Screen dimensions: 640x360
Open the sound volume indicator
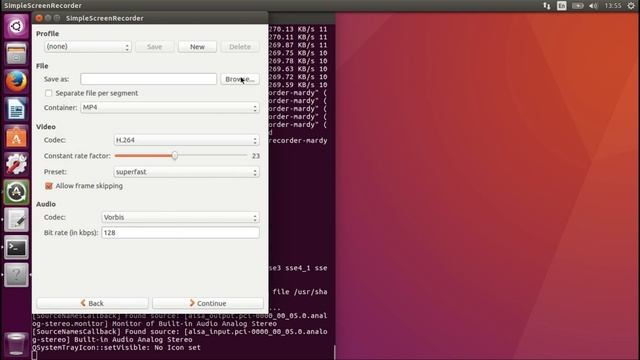[593, 6]
